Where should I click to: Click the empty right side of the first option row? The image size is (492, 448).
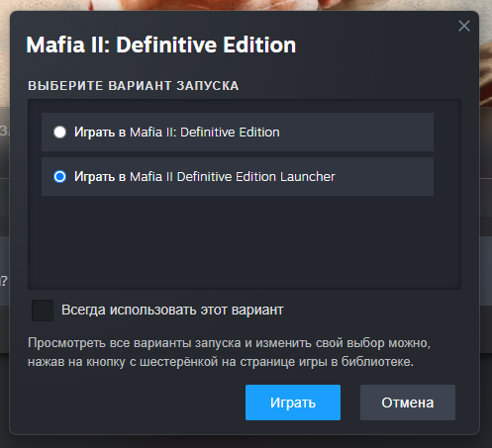coord(356,133)
